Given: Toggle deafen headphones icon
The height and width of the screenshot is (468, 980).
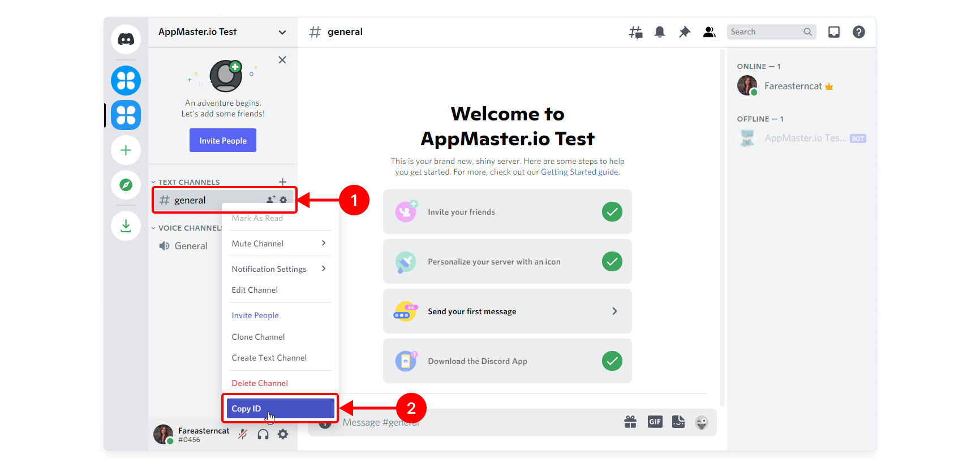Looking at the screenshot, I should coord(263,434).
